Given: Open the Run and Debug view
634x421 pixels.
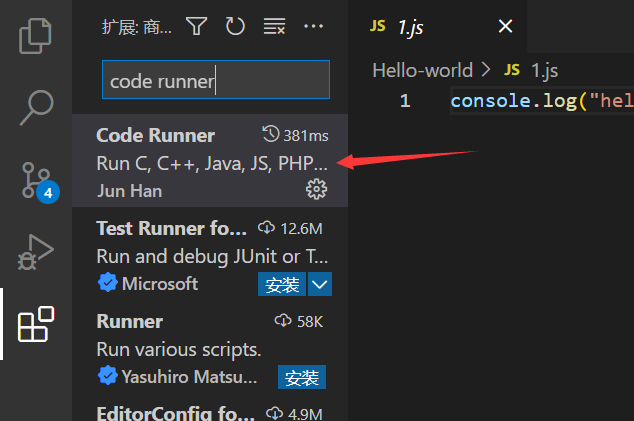Looking at the screenshot, I should click(35, 252).
